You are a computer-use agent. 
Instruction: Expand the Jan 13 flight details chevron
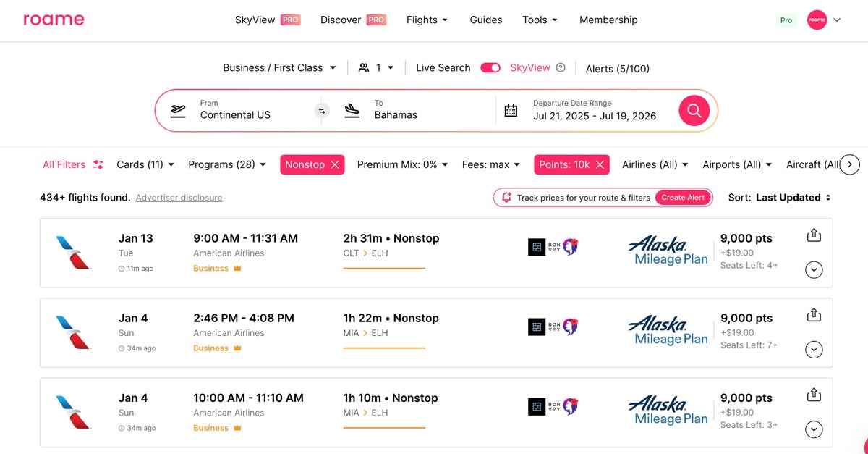814,270
